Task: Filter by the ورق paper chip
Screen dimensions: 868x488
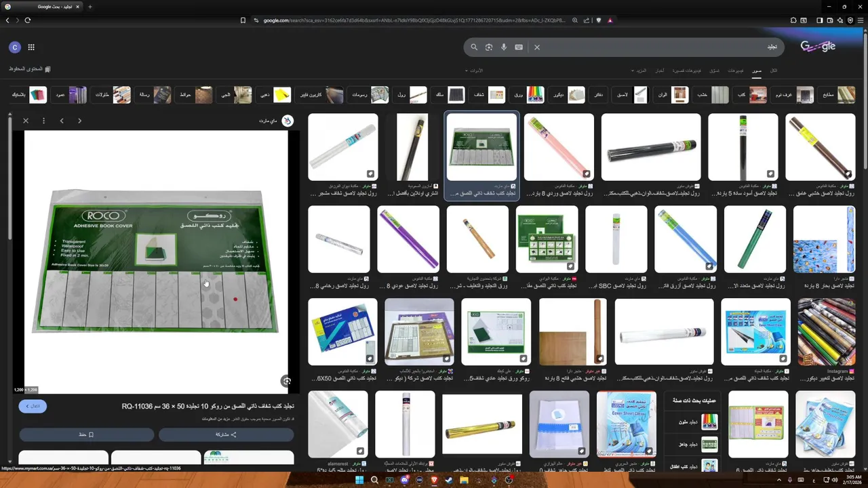Action: pos(527,95)
